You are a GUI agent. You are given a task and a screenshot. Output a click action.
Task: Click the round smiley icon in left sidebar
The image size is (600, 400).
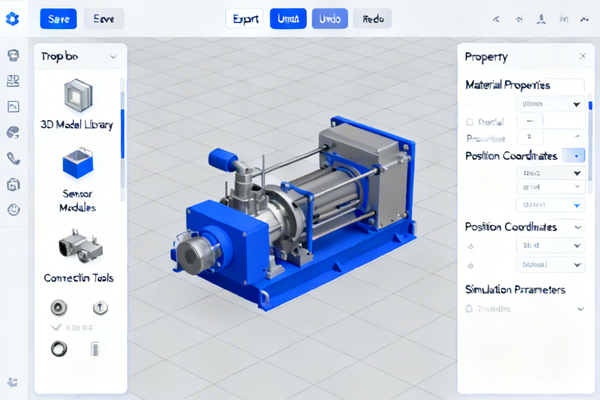click(14, 210)
